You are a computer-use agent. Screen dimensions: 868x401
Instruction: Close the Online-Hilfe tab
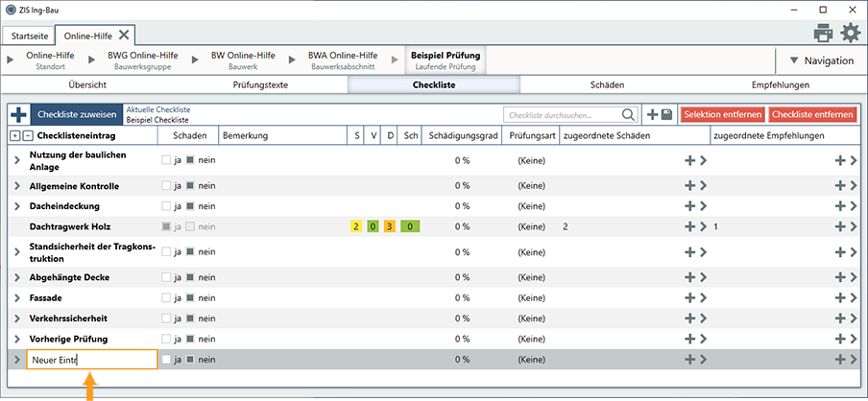tap(125, 35)
